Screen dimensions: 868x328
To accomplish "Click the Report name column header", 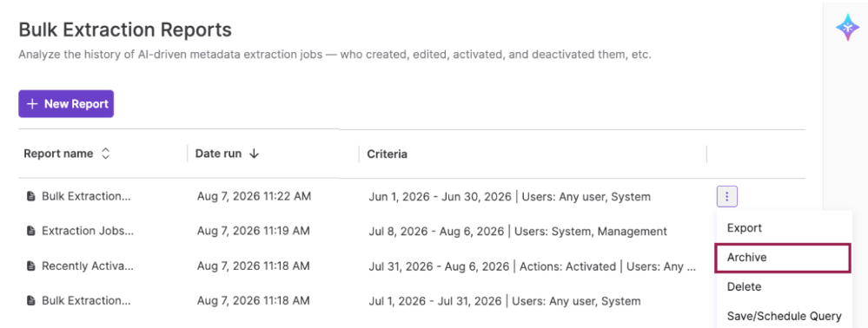I will pos(58,154).
